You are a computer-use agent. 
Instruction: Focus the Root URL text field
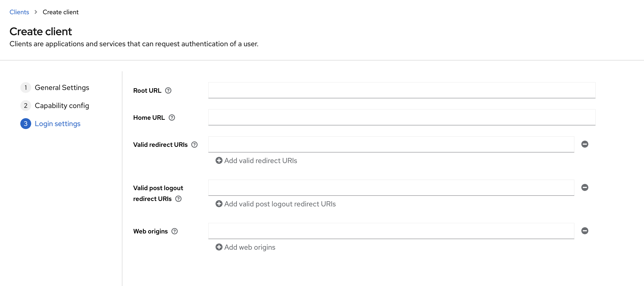[401, 90]
